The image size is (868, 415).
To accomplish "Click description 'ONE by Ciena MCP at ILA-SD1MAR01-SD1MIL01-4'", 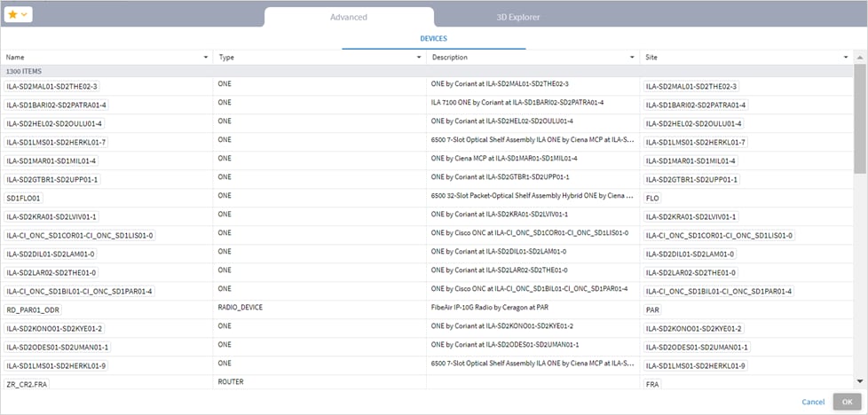I will click(504, 158).
